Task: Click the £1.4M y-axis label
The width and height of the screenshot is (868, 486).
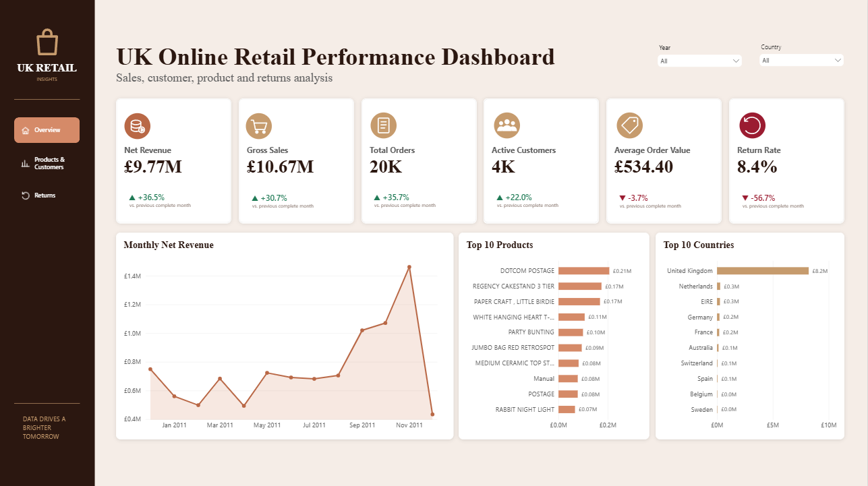Action: (132, 276)
